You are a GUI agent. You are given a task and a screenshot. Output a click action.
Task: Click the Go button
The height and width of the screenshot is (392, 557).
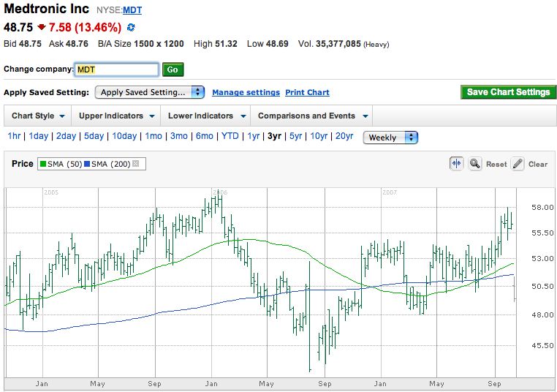[173, 69]
